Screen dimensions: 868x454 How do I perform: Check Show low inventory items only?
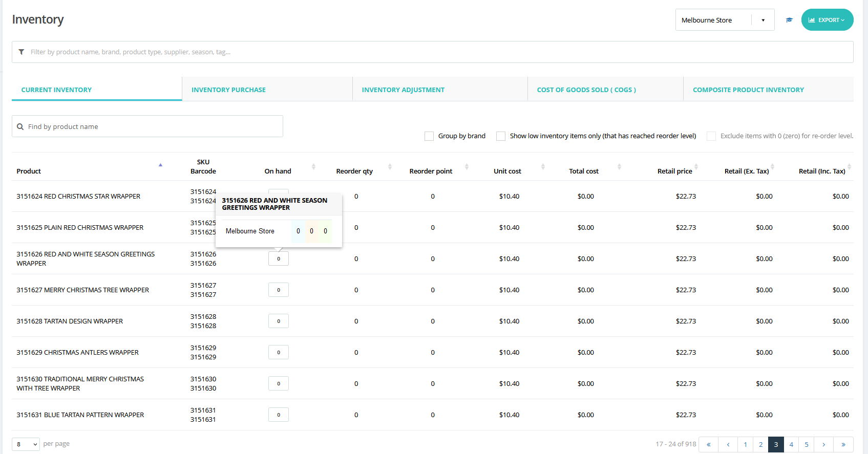[501, 136]
